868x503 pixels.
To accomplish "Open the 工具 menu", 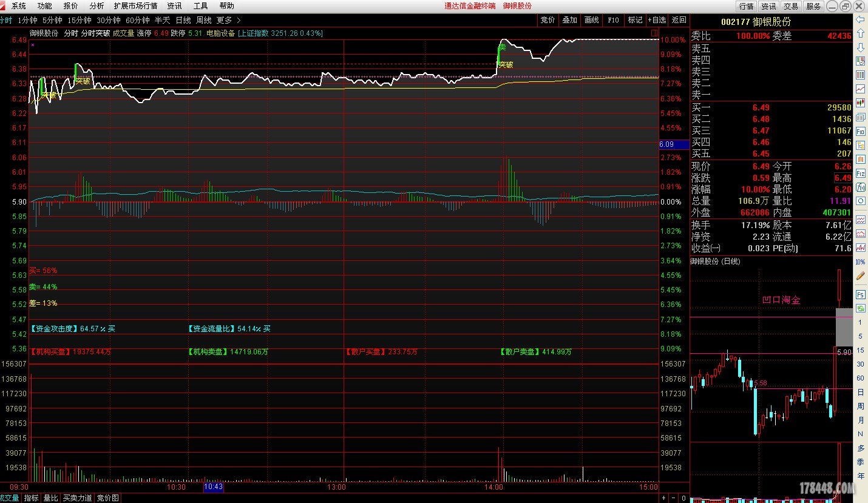I will (200, 5).
